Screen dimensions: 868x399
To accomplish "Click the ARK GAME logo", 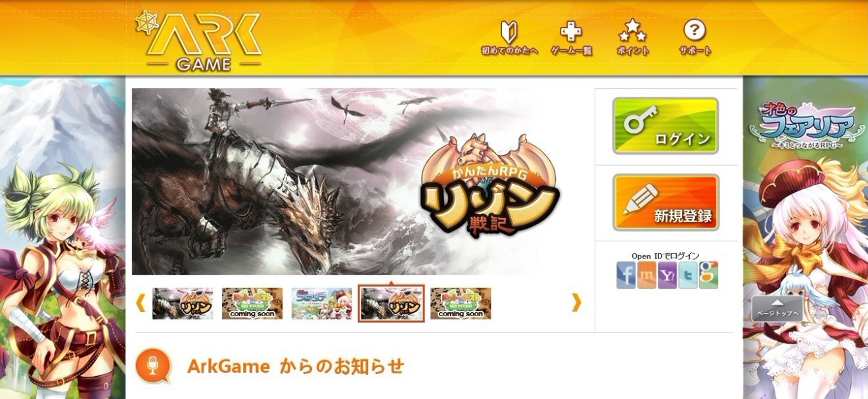I will [x=199, y=41].
